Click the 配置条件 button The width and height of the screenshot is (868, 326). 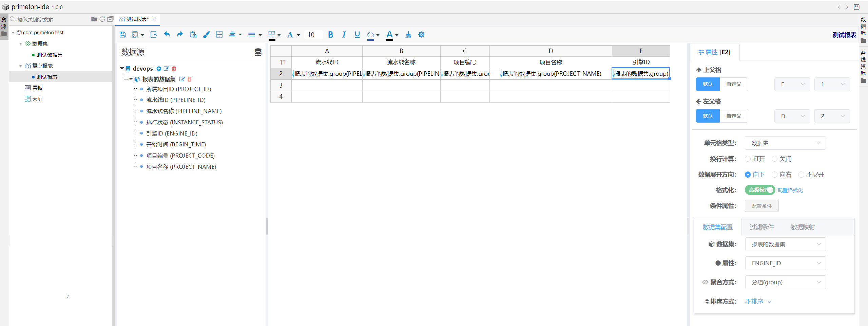click(761, 206)
